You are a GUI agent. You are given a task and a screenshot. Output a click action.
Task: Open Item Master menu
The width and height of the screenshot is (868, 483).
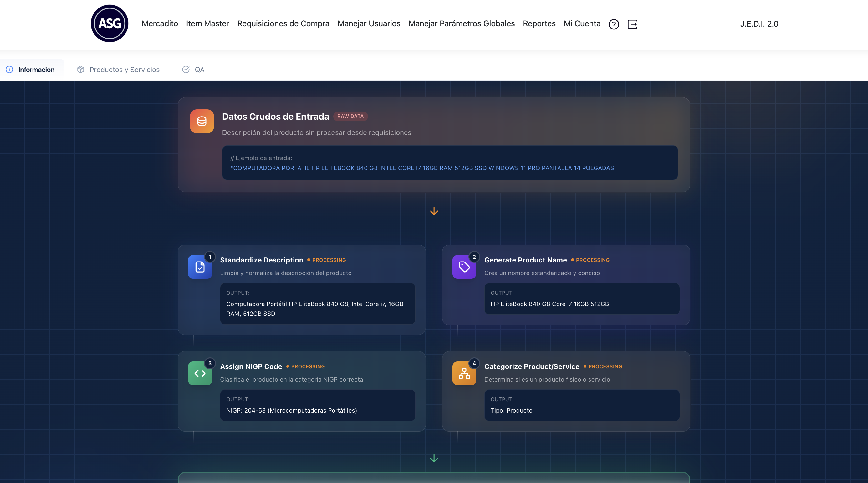[x=207, y=23]
